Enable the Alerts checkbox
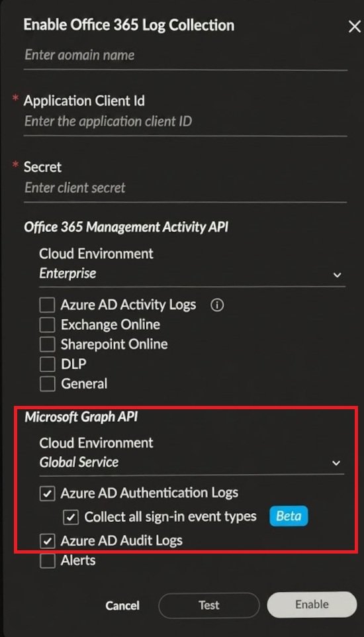Viewport: 364px width, 637px height. click(x=47, y=561)
